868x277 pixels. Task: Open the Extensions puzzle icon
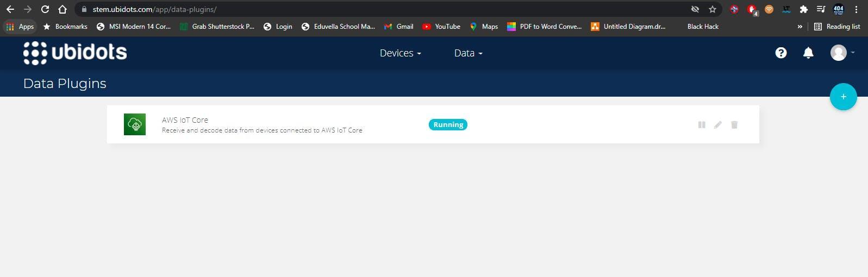tap(804, 9)
